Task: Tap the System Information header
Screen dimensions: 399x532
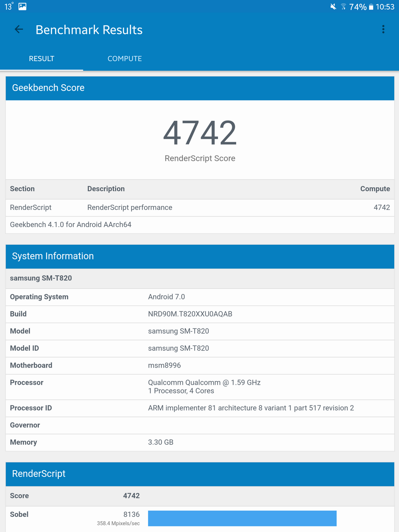Action: click(x=200, y=257)
